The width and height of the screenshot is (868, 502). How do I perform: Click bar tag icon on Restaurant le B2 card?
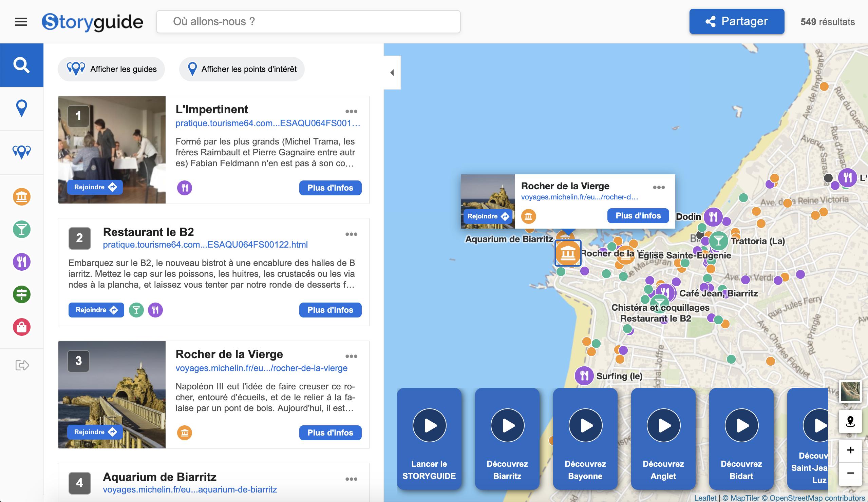[x=136, y=310]
